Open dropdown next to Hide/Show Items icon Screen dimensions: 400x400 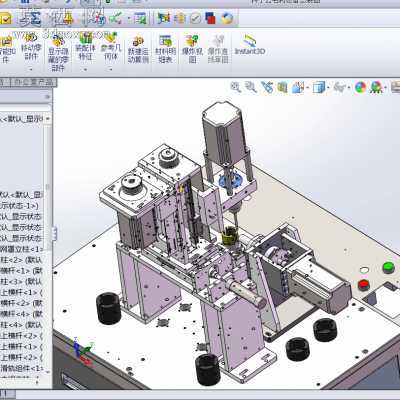pos(349,88)
